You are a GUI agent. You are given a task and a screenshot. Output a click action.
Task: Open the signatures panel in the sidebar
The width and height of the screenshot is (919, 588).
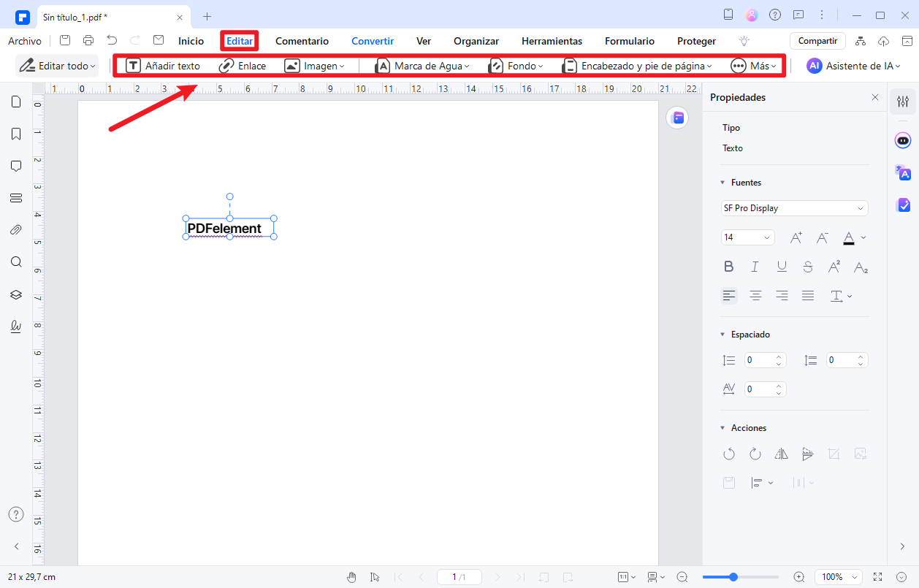16,327
